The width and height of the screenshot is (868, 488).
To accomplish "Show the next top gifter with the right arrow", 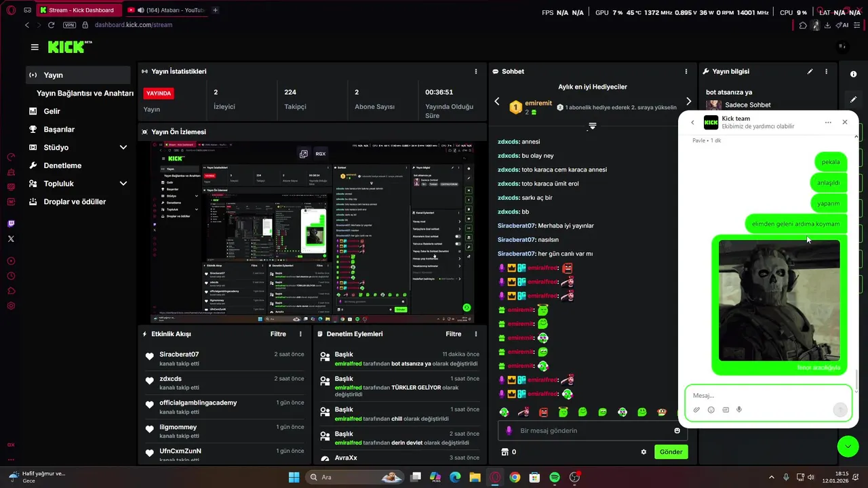I will click(x=688, y=102).
